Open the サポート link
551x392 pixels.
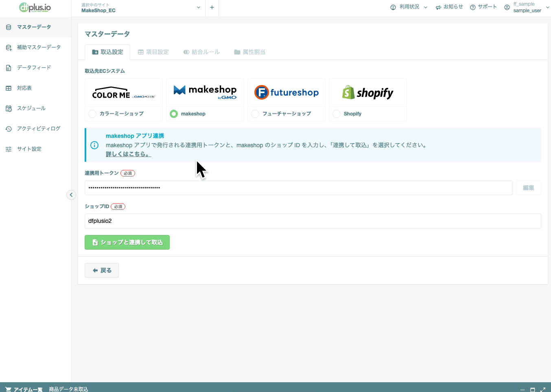[483, 7]
